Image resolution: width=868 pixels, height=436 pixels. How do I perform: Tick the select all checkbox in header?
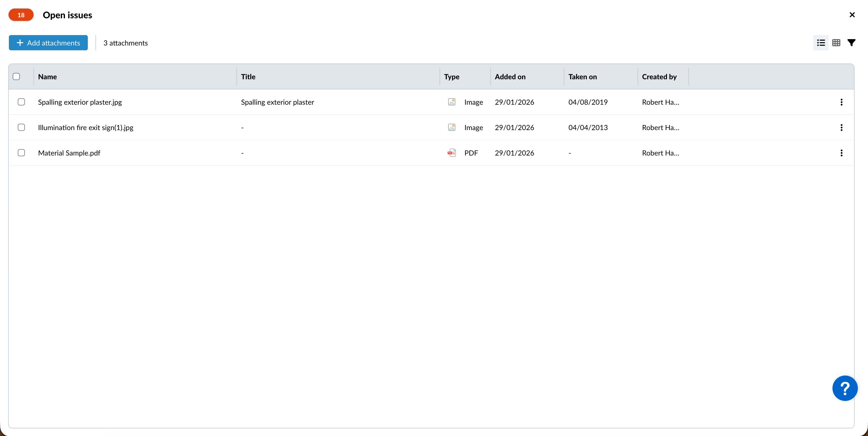pos(16,76)
